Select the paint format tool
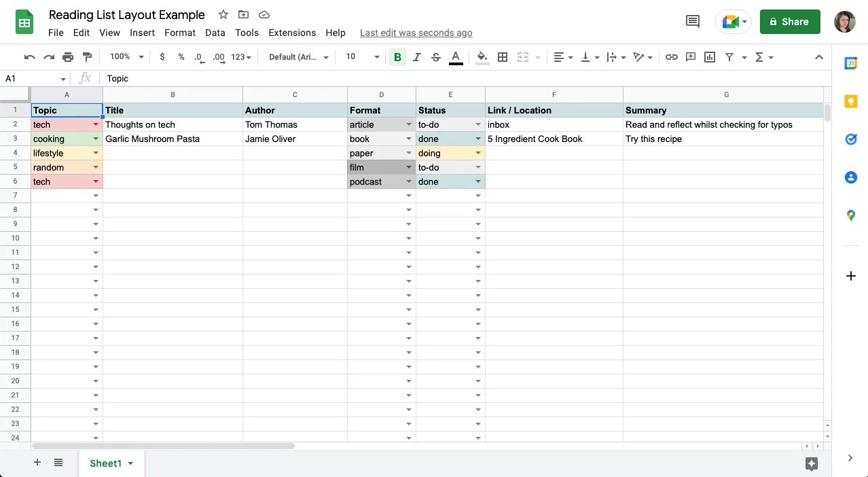Screen dimensions: 868x477 tap(86, 57)
